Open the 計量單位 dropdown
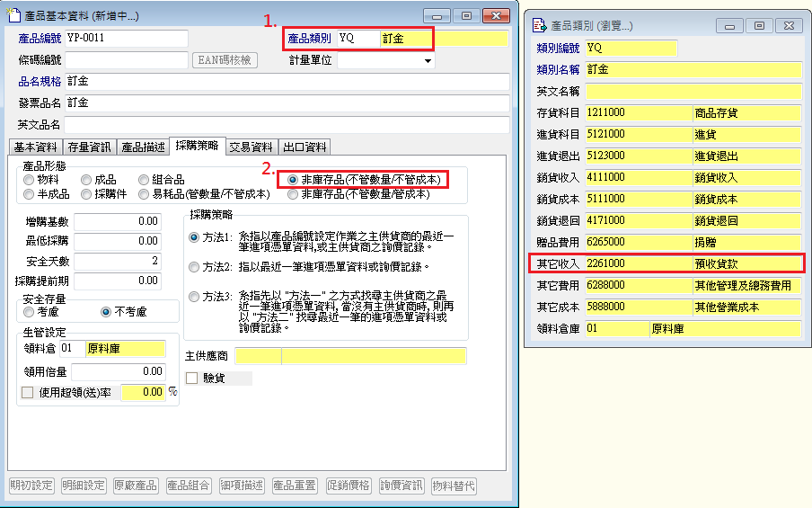The image size is (812, 508). (x=427, y=61)
